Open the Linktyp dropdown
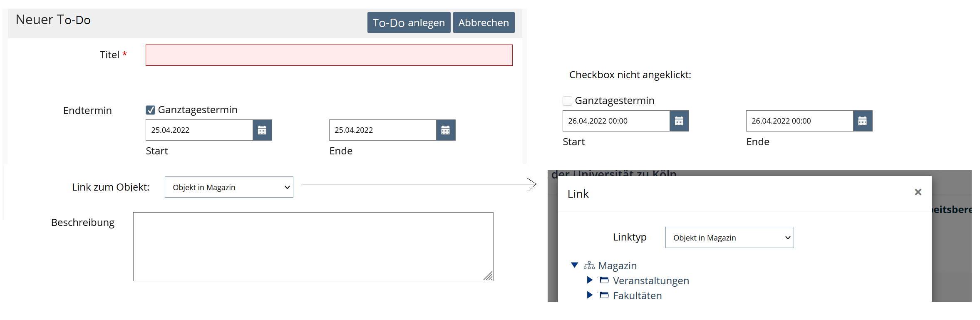This screenshot has width=980, height=320. (729, 238)
